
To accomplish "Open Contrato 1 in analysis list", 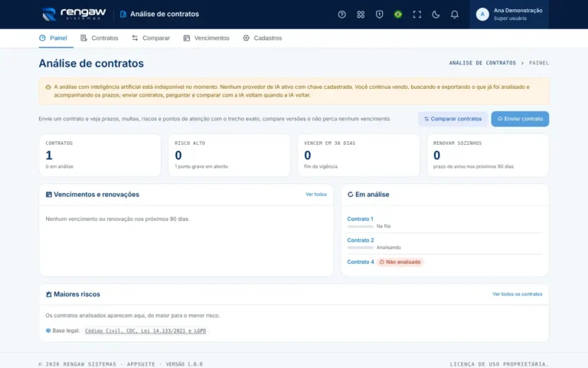I will (360, 219).
